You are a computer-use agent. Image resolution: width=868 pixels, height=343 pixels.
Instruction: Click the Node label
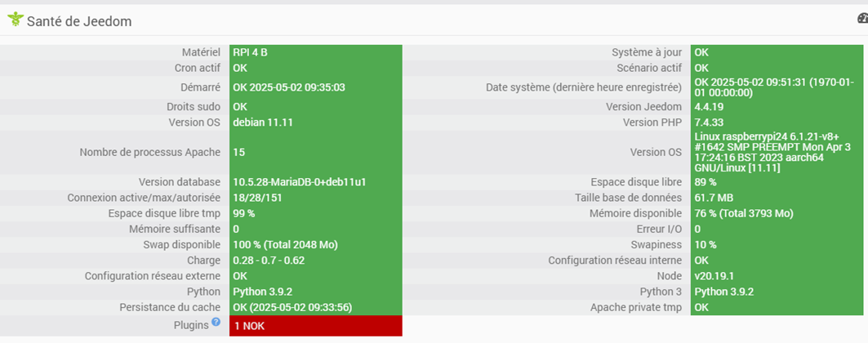(670, 275)
